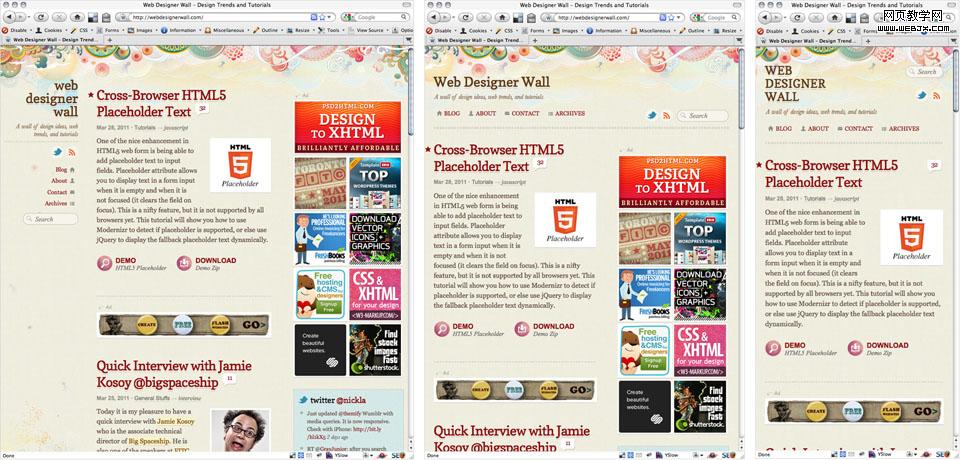Click the Back arrow in the middle window

(436, 17)
